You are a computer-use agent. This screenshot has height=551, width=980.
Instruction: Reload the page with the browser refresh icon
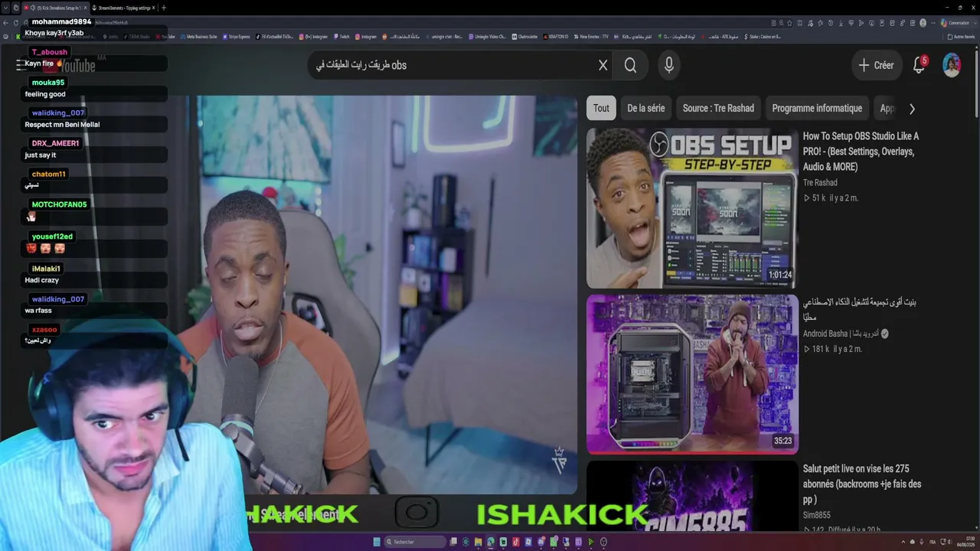pos(17,23)
